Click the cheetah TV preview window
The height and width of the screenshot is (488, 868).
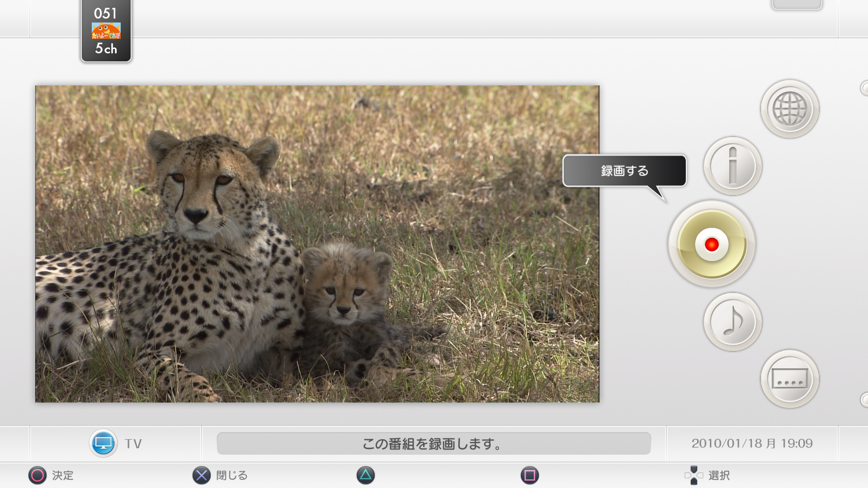click(x=317, y=244)
